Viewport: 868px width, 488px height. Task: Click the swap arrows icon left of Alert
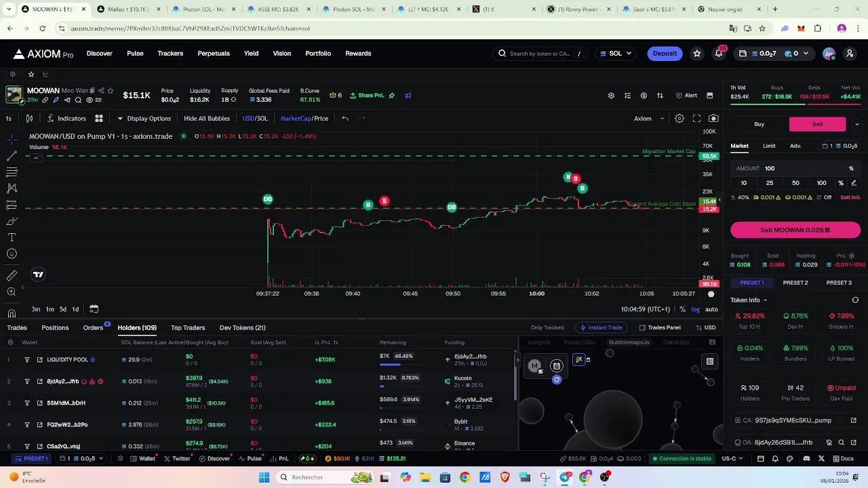point(660,96)
